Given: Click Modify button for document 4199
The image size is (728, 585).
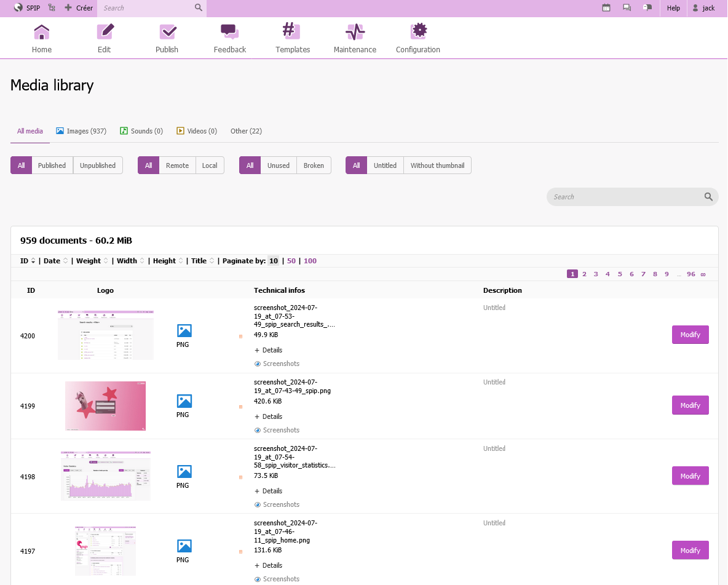Looking at the screenshot, I should [690, 405].
